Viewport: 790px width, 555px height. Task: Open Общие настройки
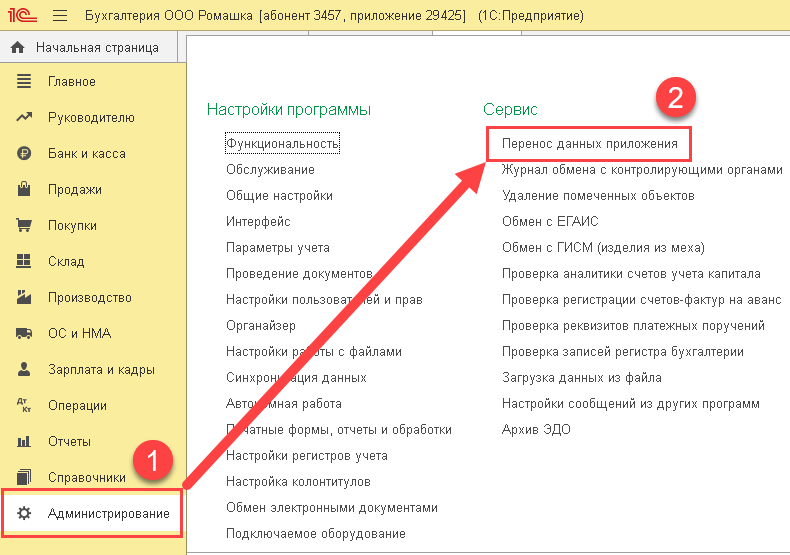click(x=279, y=196)
